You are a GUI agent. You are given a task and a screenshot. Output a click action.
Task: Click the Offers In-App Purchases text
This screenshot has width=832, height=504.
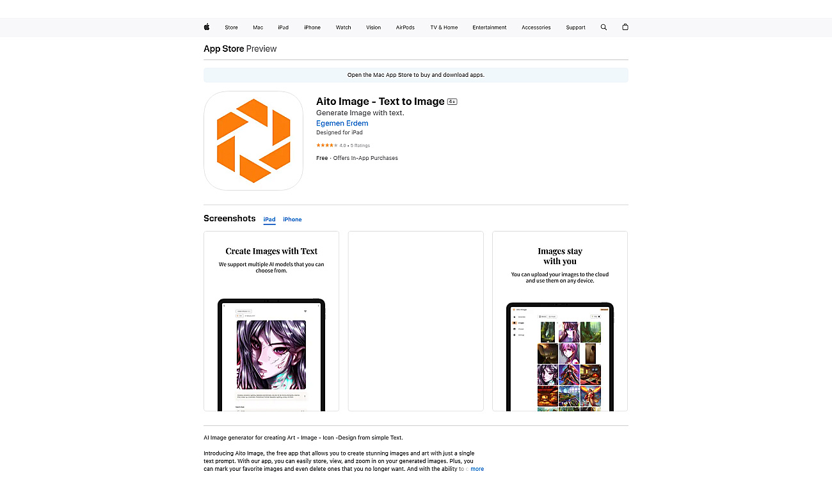[x=365, y=158]
